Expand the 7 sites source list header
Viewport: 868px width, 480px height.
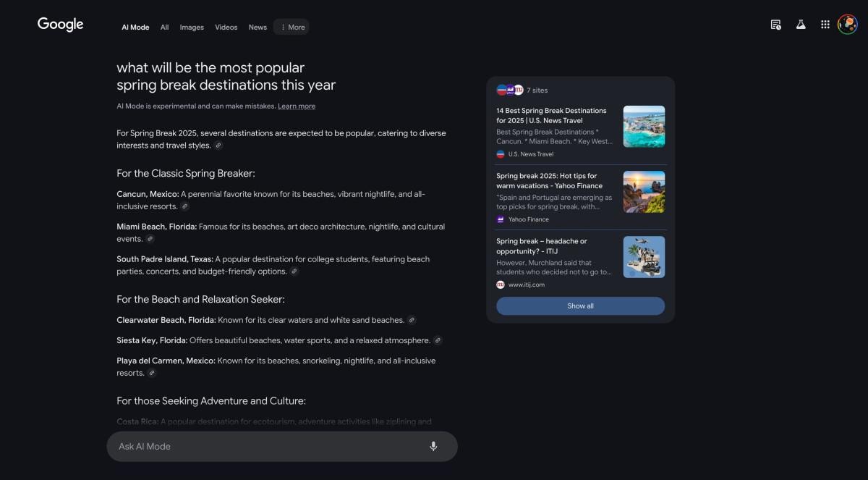(x=522, y=90)
